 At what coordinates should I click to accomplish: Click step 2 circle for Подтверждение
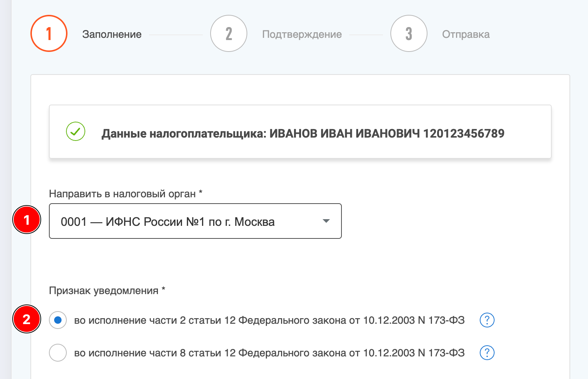229,33
